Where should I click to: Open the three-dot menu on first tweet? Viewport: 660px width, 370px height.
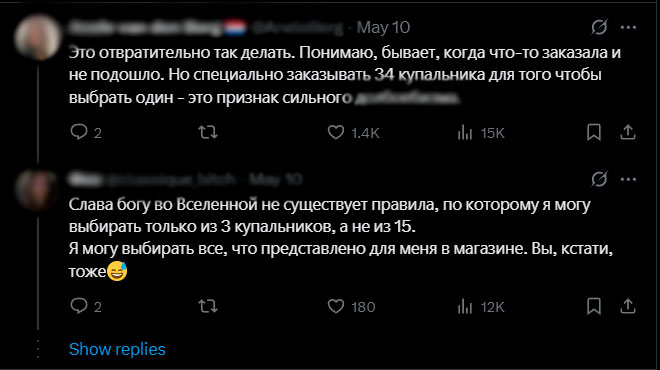628,27
